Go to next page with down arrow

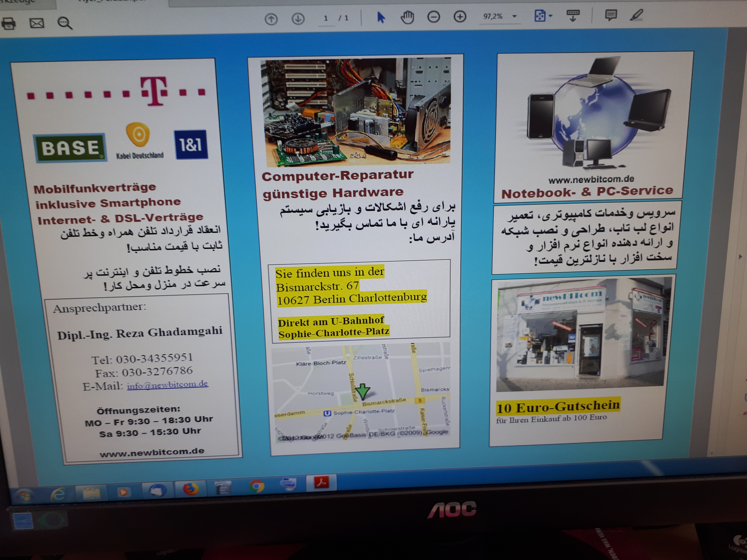tap(298, 19)
